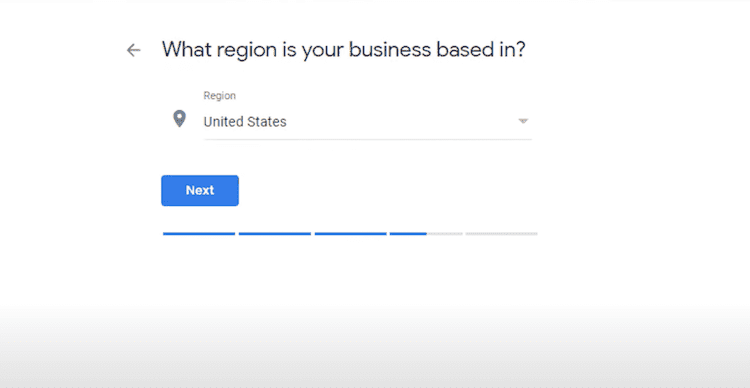
Task: Click the underline beneath the Region field
Action: [x=367, y=139]
